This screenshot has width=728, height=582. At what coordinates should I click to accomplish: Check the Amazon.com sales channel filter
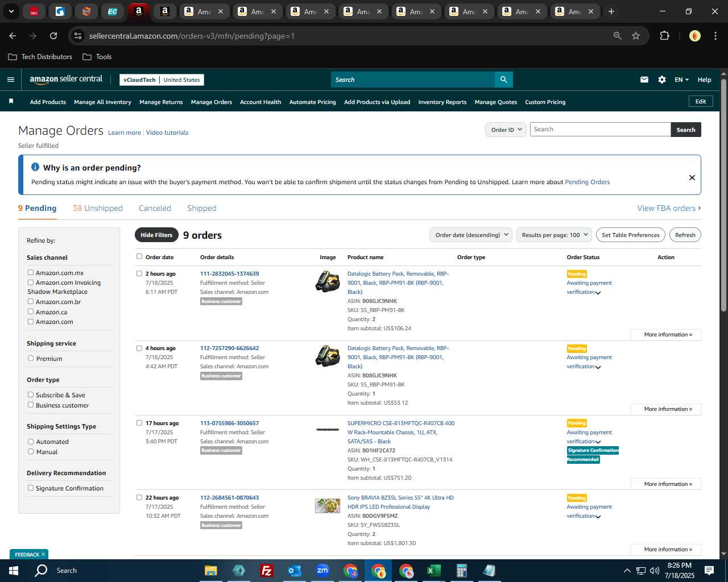pos(31,321)
